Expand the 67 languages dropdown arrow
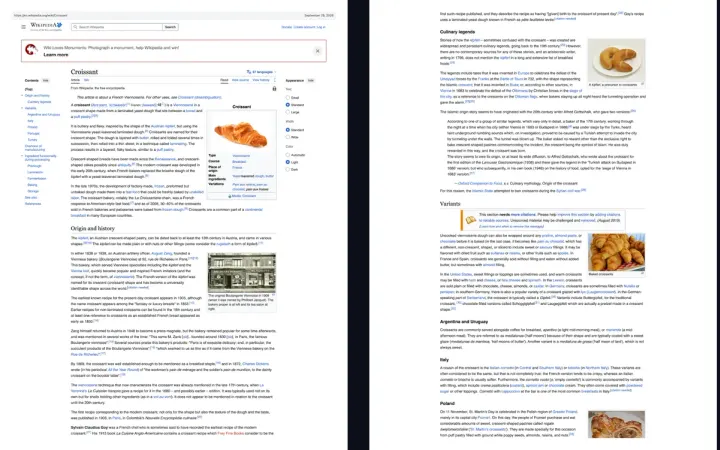Viewport: 720px width, 450px height. [x=275, y=72]
